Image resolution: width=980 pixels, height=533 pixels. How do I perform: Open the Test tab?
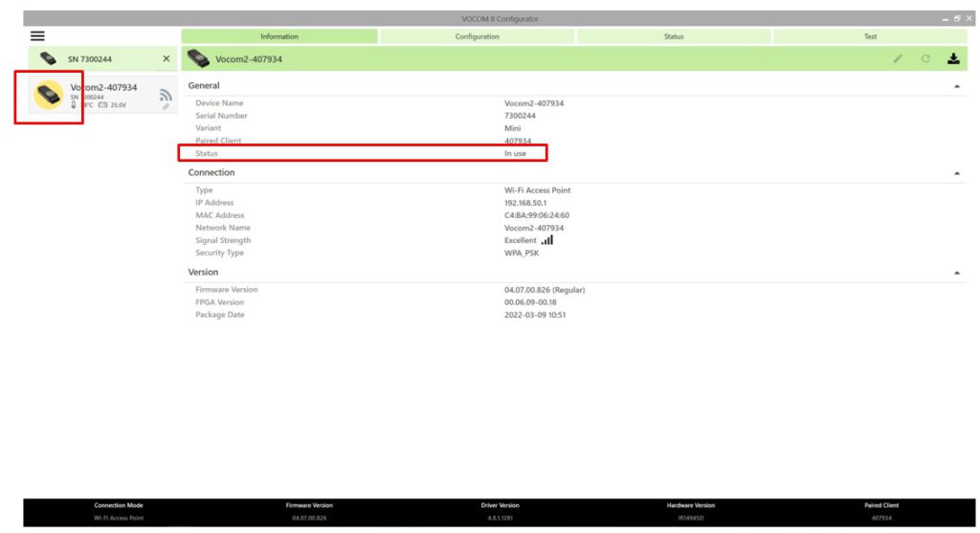pyautogui.click(x=870, y=36)
